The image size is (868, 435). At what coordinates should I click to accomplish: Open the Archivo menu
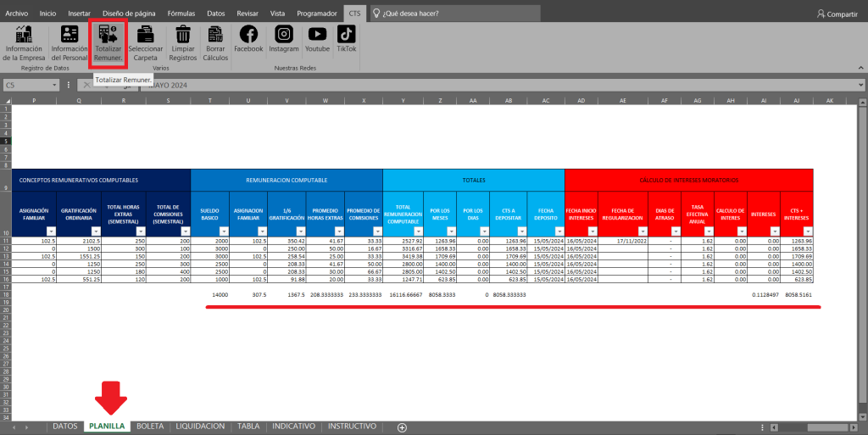coord(17,14)
